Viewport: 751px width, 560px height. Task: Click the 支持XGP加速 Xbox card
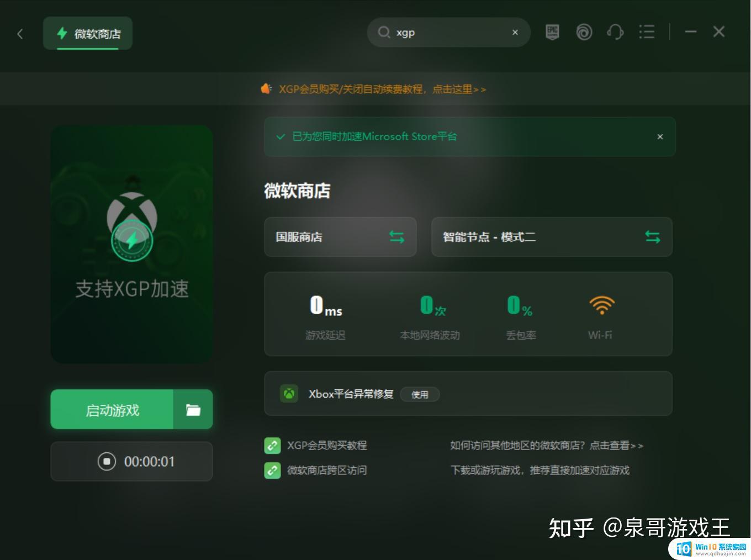tap(132, 244)
